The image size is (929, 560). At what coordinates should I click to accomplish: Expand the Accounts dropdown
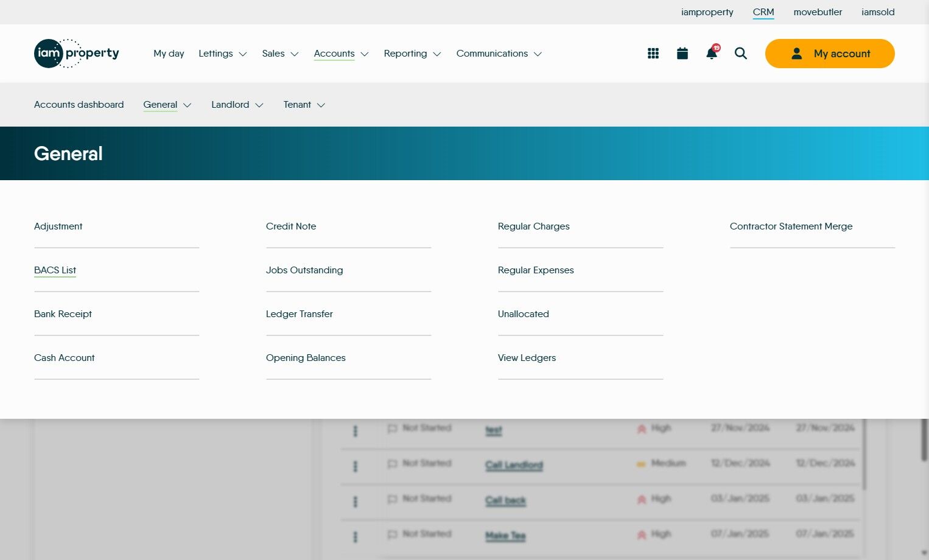pyautogui.click(x=342, y=54)
